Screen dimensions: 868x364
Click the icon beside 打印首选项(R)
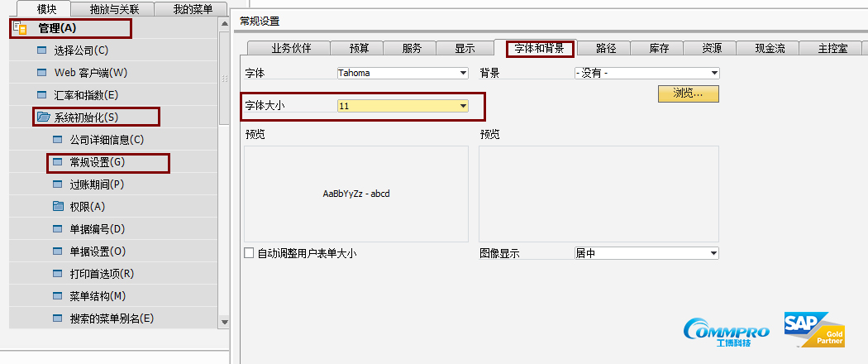click(58, 274)
